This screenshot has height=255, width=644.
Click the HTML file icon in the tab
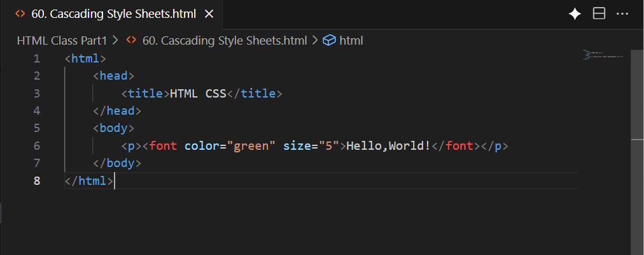click(x=20, y=14)
